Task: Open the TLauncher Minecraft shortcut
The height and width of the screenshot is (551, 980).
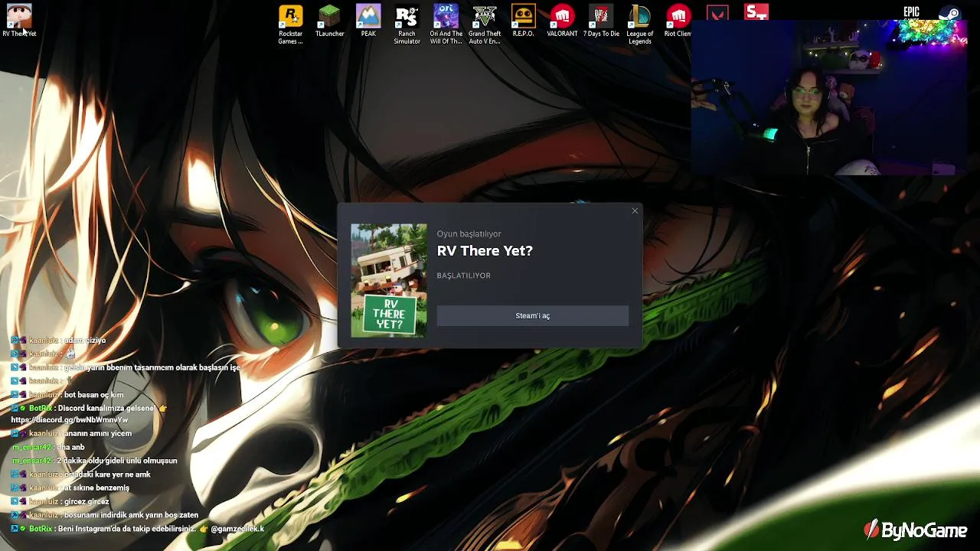Action: [329, 21]
